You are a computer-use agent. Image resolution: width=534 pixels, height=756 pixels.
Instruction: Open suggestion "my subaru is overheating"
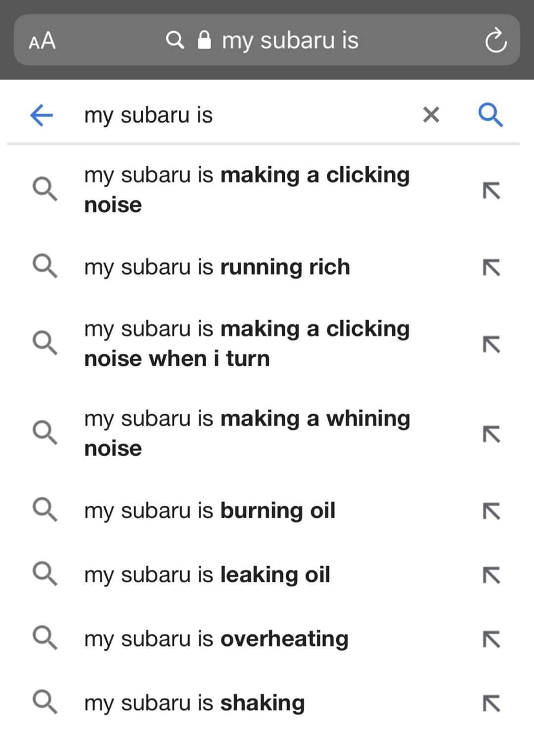(x=217, y=639)
